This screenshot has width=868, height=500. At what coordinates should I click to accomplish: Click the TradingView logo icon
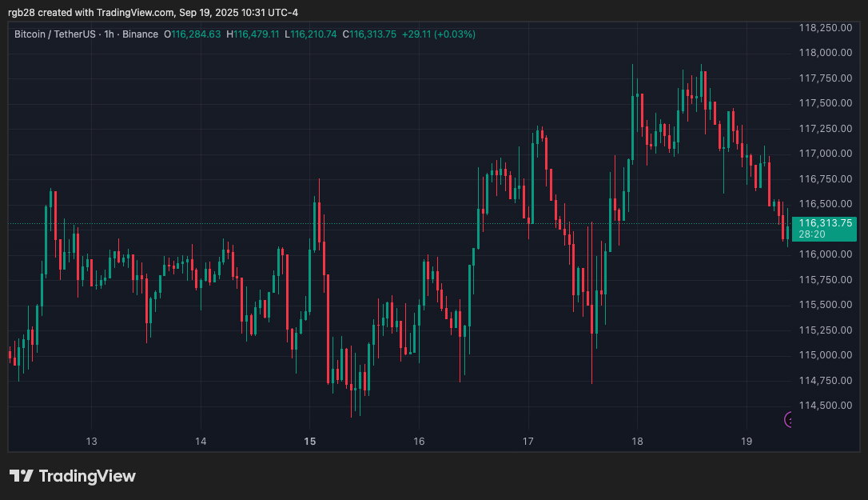[x=21, y=476]
